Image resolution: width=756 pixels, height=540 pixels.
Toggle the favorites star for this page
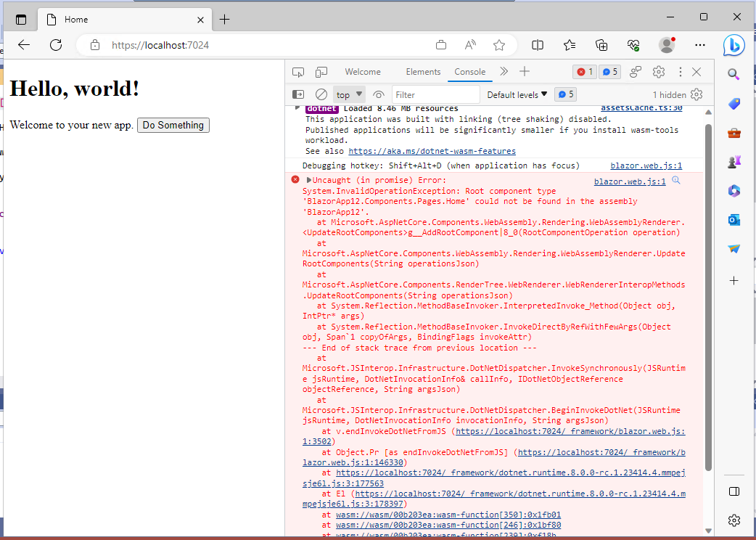[499, 44]
